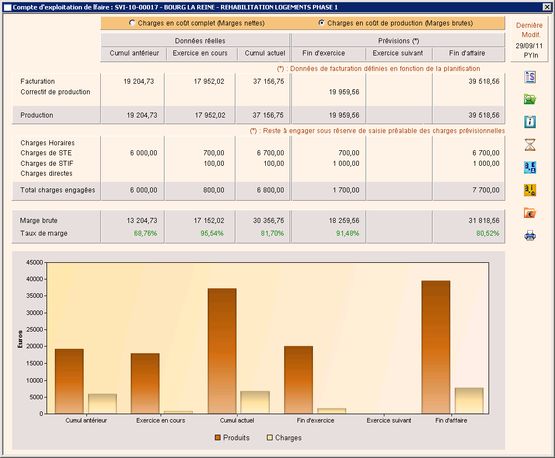
Task: Click the yellow numbers grid icon
Action: point(530,190)
